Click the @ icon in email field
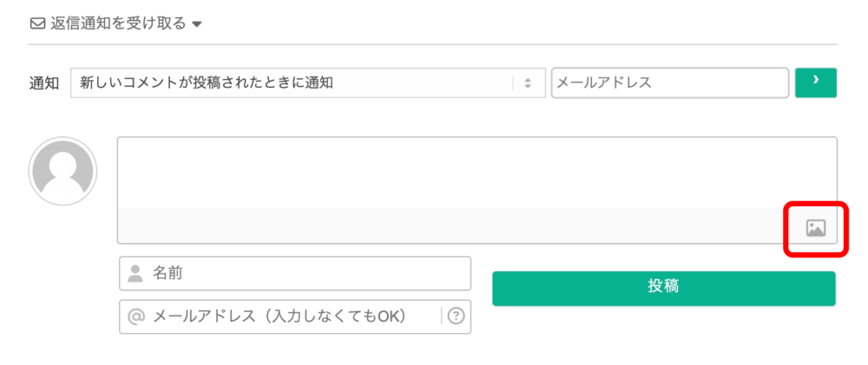Screen dimensions: 868x365 [136, 316]
